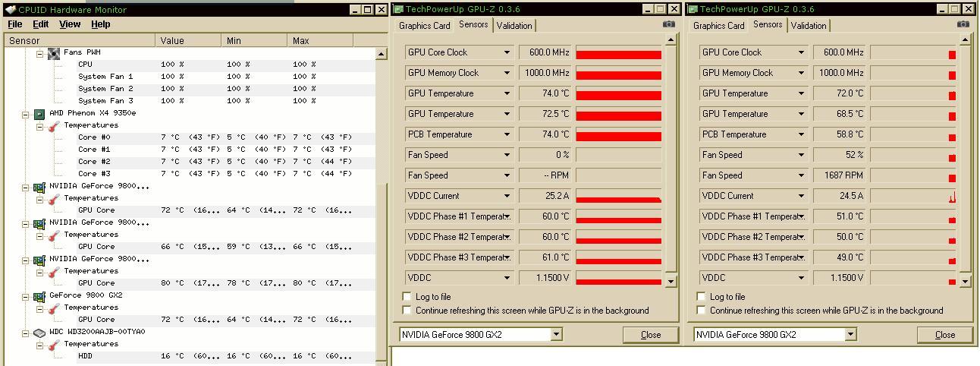Click title bar icon of GPU-Z window showing 24.5 A

pyautogui.click(x=692, y=9)
